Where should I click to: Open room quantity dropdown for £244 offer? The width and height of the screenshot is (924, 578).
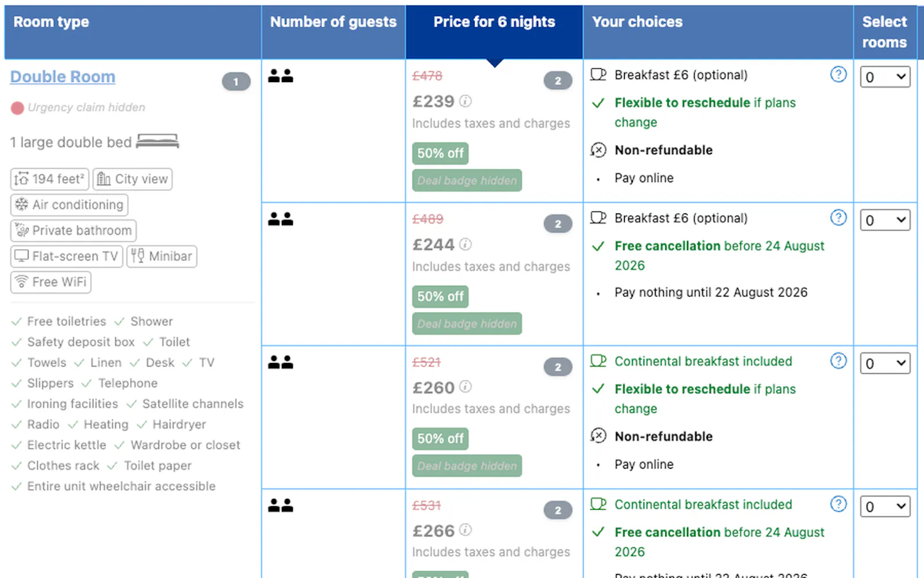click(x=885, y=220)
